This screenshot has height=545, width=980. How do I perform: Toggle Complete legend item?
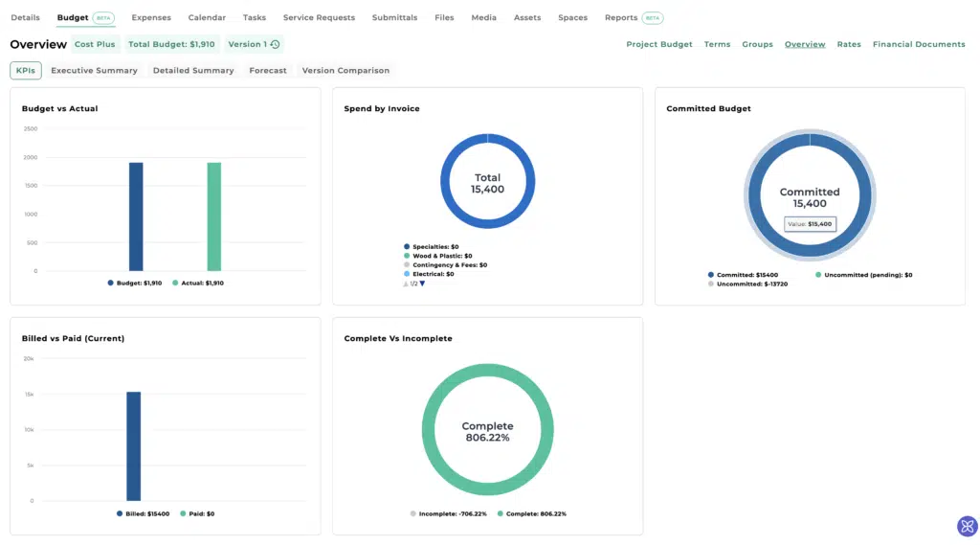pyautogui.click(x=532, y=513)
